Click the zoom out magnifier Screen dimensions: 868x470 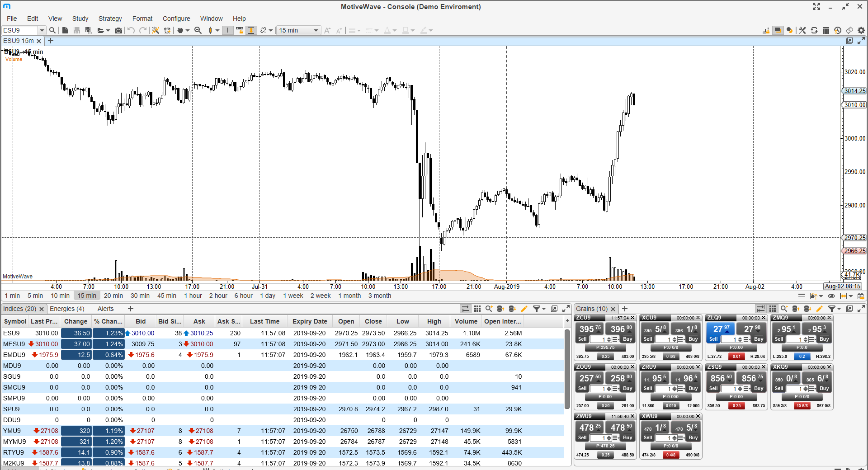pos(198,30)
